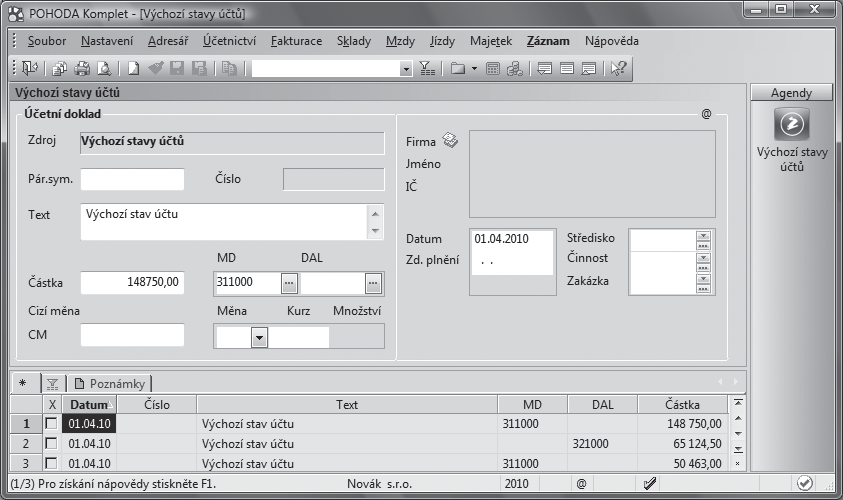Screen dimensions: 843x500
Task: Tick the checkbox in row 1
Action: (51, 424)
